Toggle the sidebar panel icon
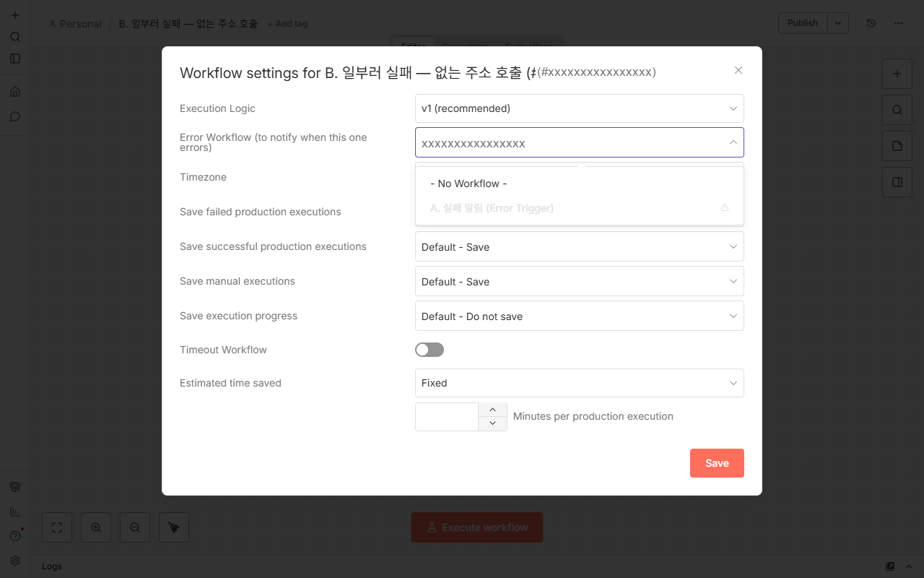Image resolution: width=924 pixels, height=578 pixels. [15, 59]
